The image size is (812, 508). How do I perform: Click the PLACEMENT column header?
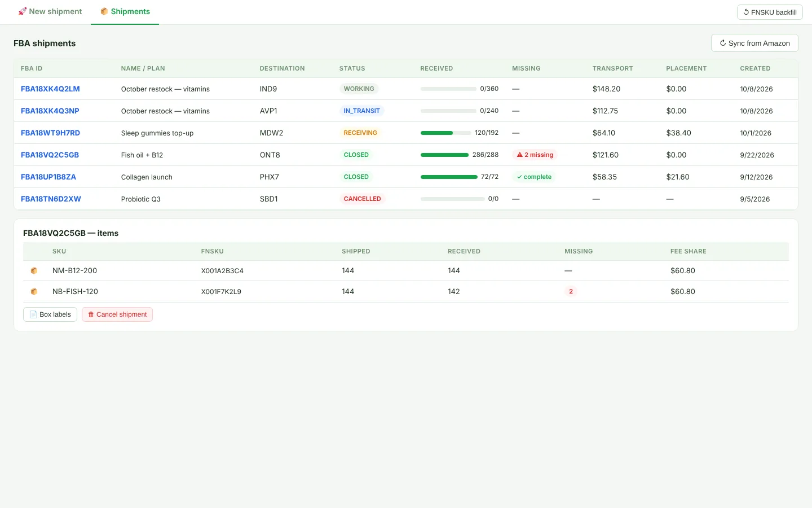pos(686,68)
